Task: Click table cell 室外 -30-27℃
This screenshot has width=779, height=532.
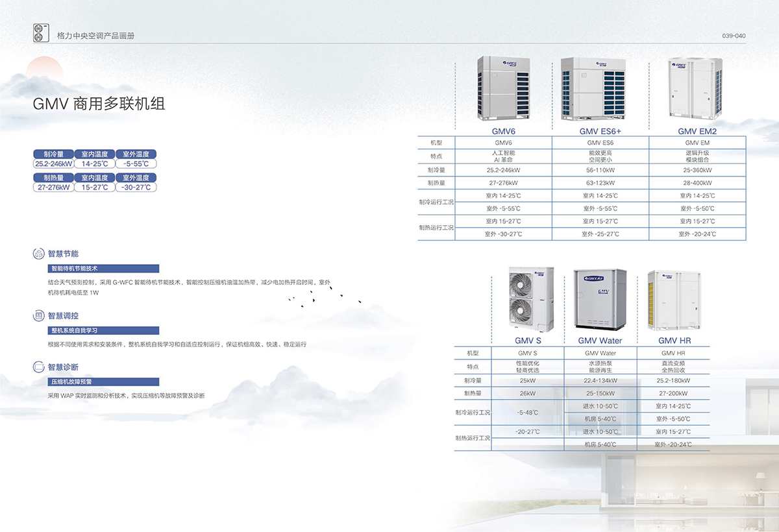Action: pos(503,234)
